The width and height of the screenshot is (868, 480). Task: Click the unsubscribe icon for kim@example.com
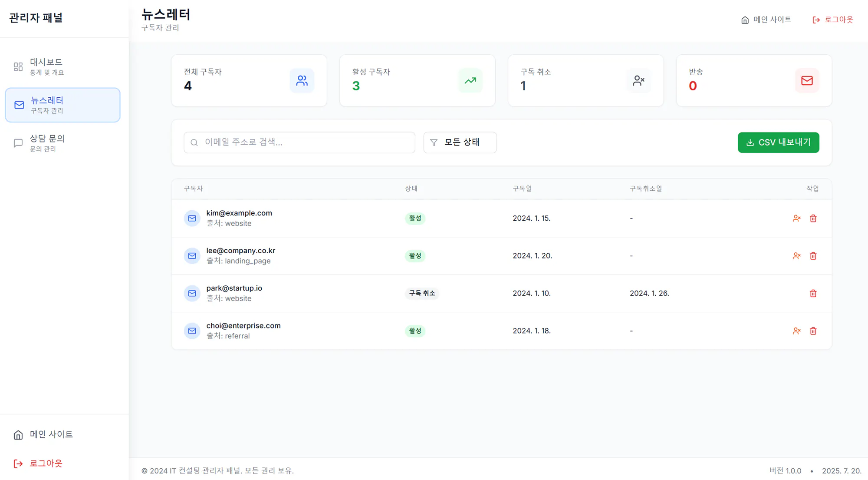click(x=796, y=218)
